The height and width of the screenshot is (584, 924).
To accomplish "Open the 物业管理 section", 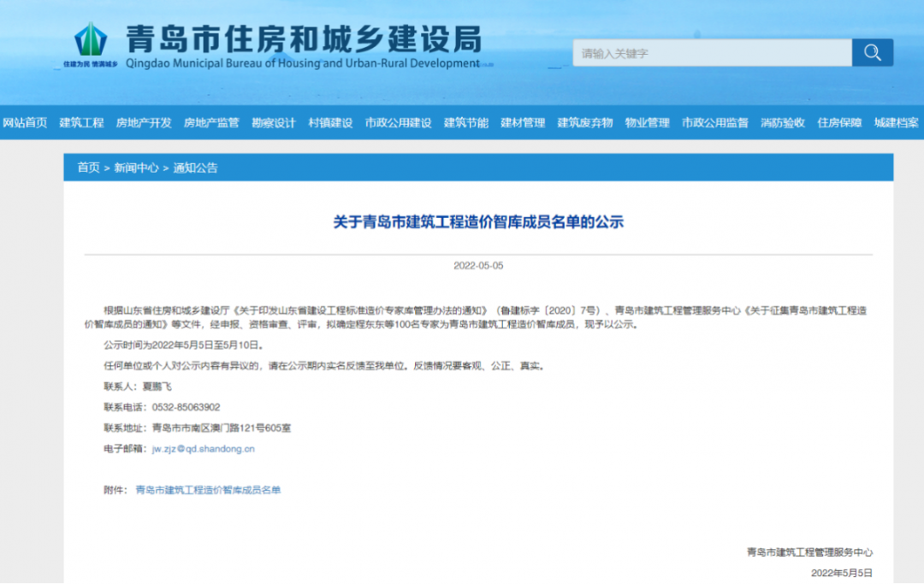I will coord(650,122).
